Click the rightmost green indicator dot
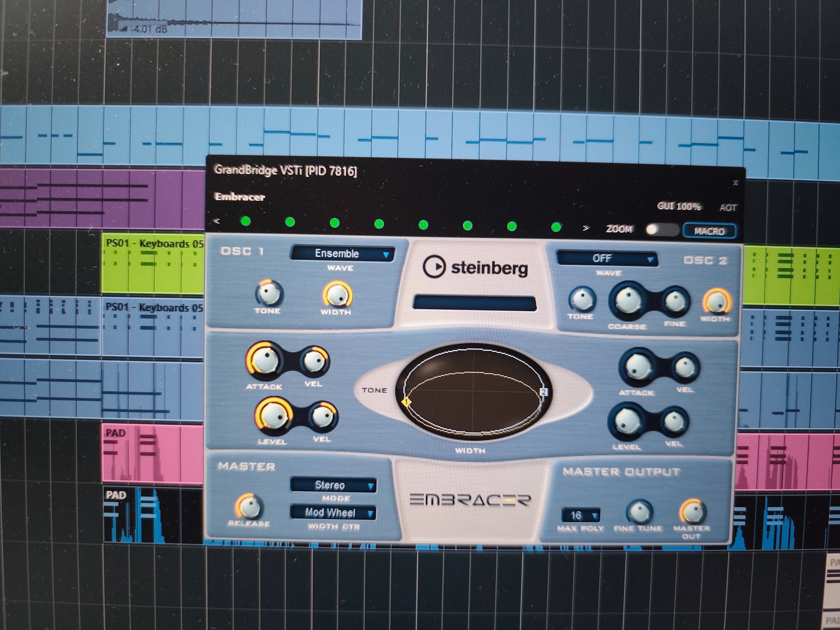 tap(556, 227)
